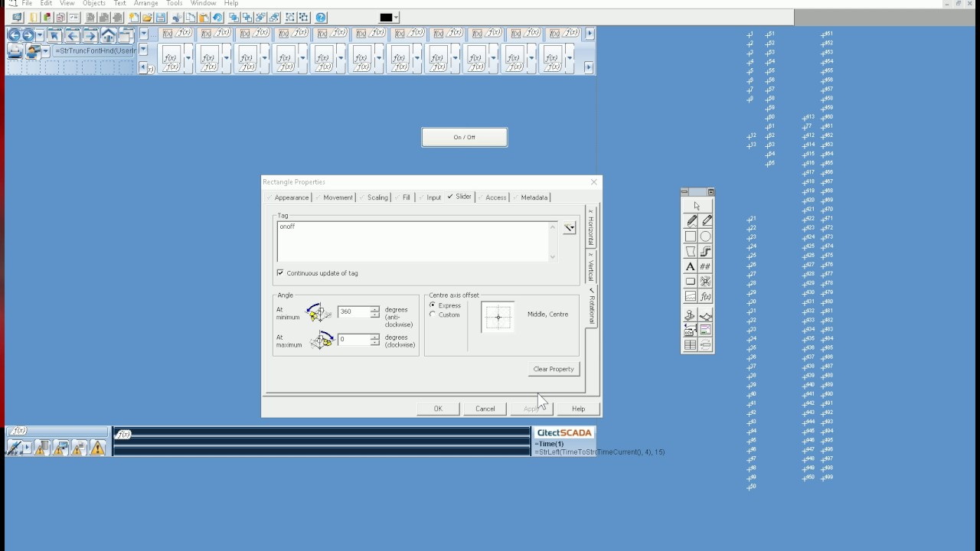Open the Fill tab

point(403,197)
